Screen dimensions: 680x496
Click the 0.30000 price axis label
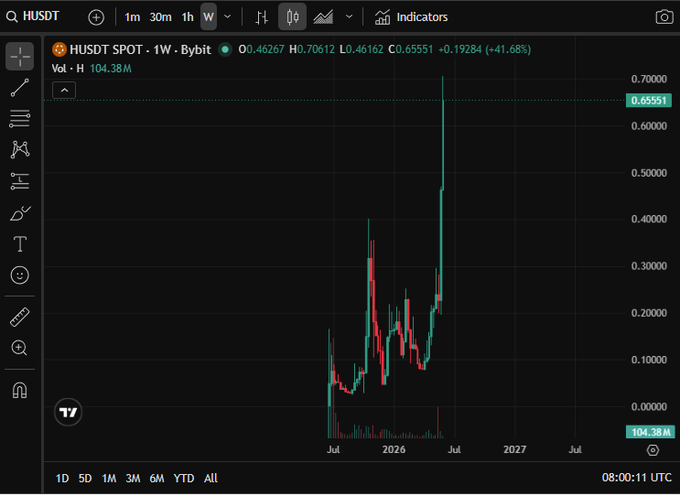click(649, 266)
